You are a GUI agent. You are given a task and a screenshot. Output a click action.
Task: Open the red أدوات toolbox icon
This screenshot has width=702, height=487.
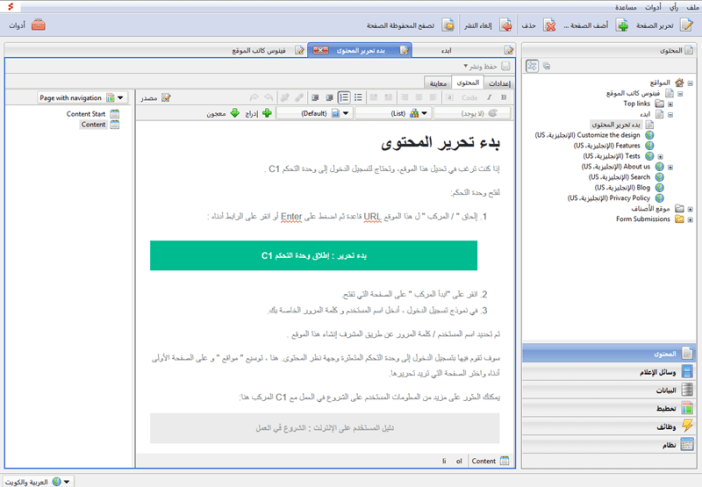[x=39, y=25]
